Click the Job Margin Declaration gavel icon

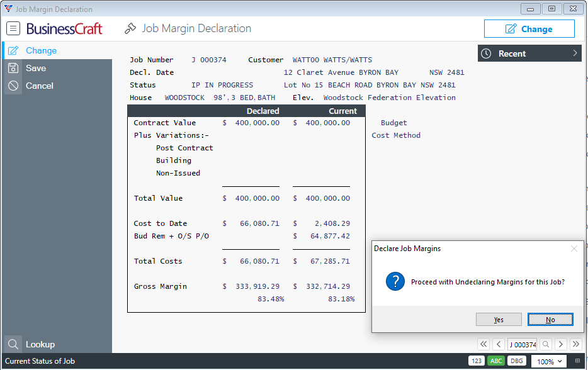[130, 28]
